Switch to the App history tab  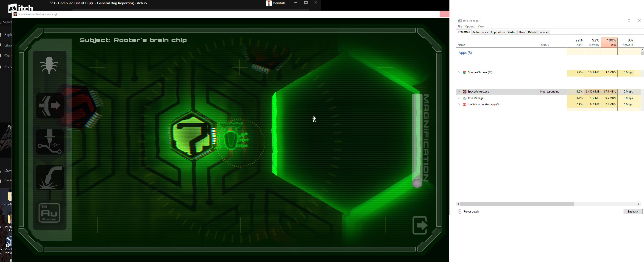(497, 32)
